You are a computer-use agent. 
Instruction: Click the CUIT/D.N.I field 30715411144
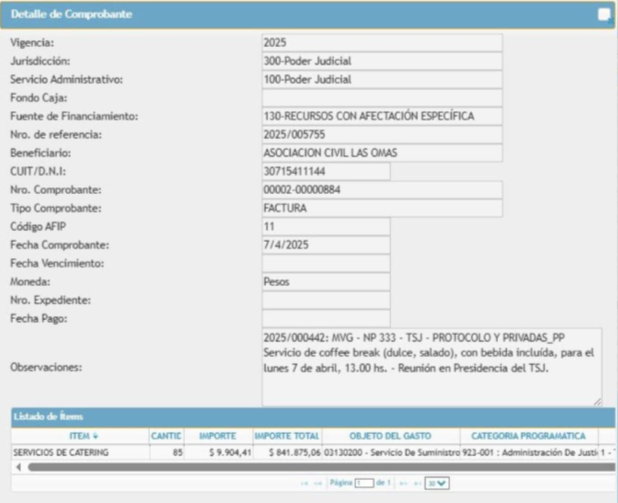326,171
